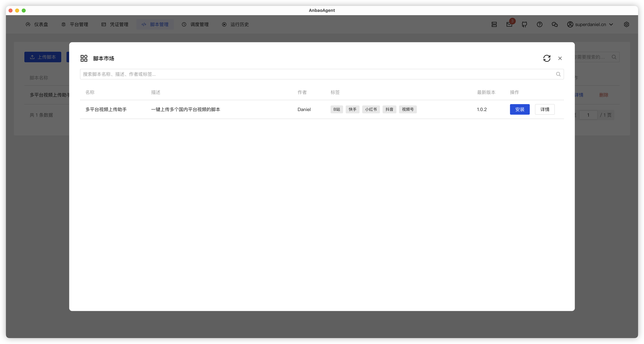Click the refresh icon in script market
This screenshot has width=644, height=344.
[547, 58]
